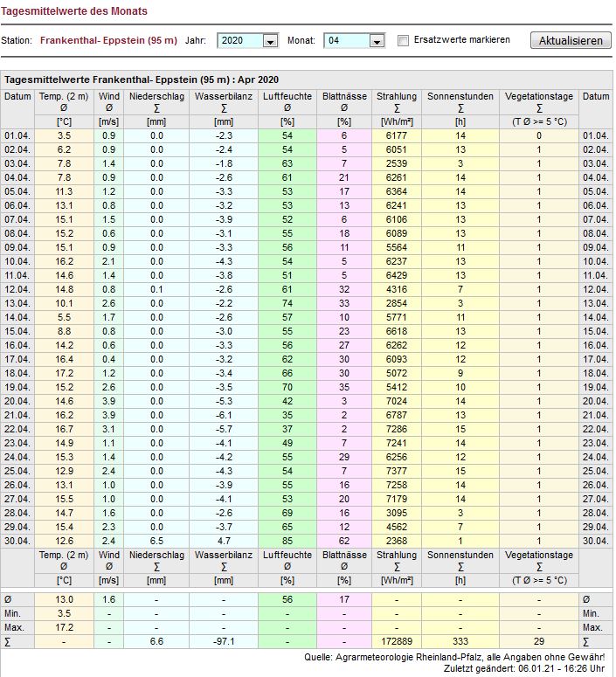616x677 pixels.
Task: Click the Luftfeuchte value 85
Action: 287,541
